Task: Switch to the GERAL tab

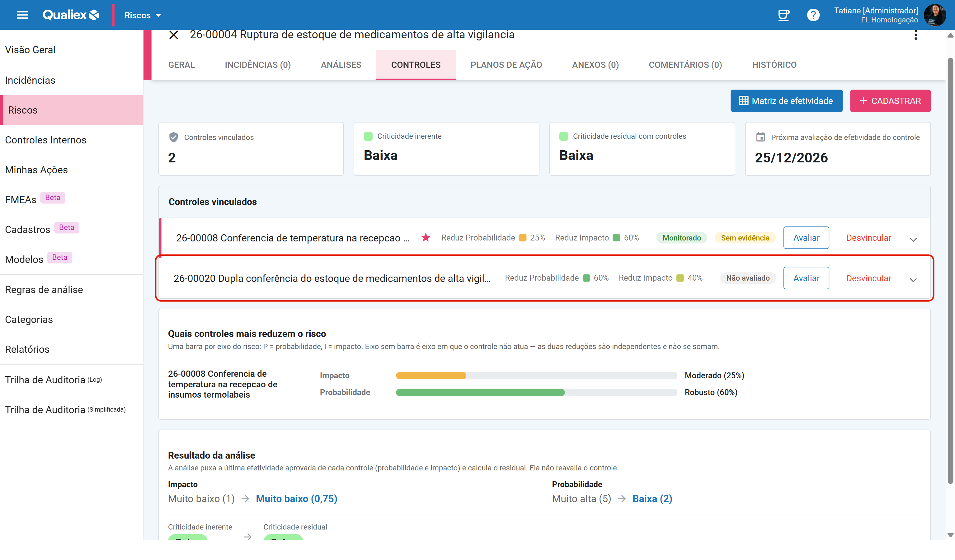Action: [181, 65]
